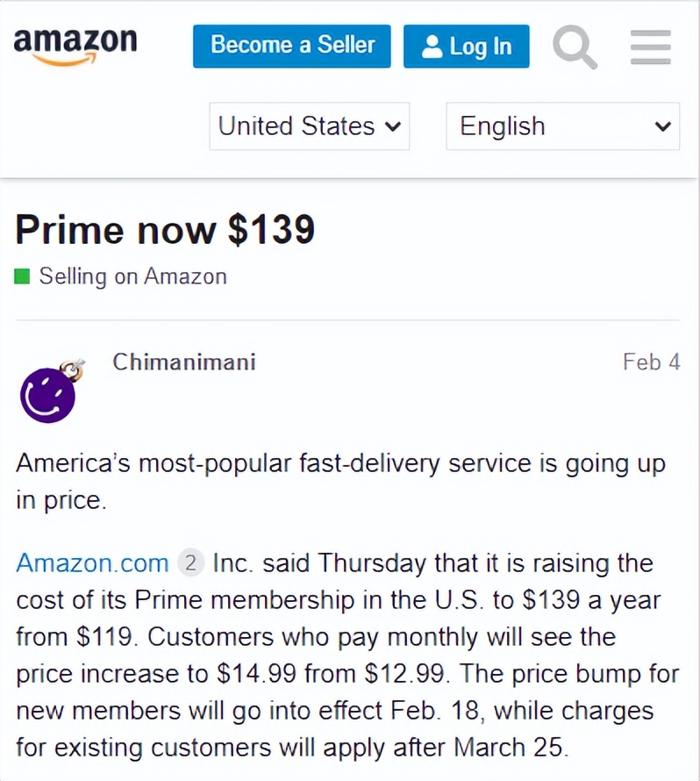
Task: Select English in the language combo box
Action: point(561,125)
